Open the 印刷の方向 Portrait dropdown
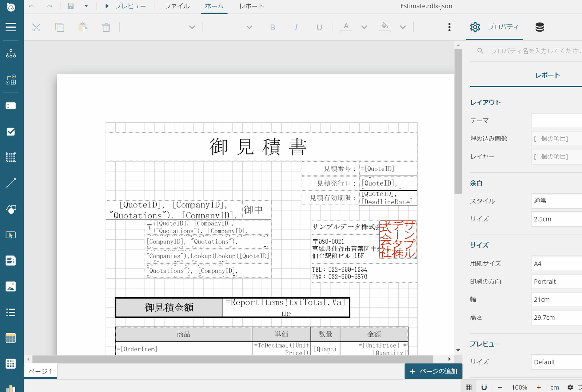This screenshot has width=582, height=392. (x=557, y=282)
